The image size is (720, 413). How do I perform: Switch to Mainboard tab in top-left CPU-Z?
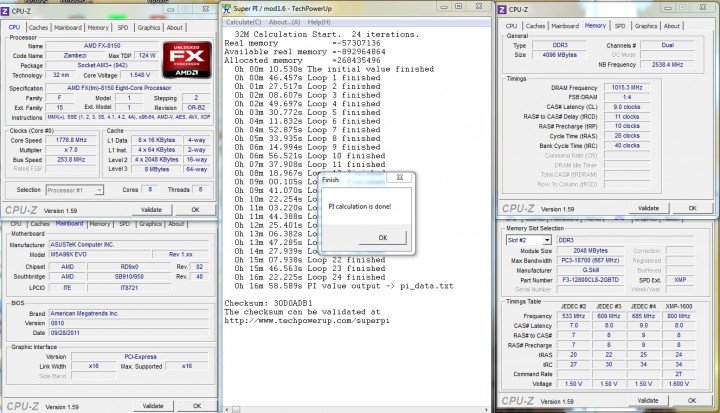[x=68, y=28]
